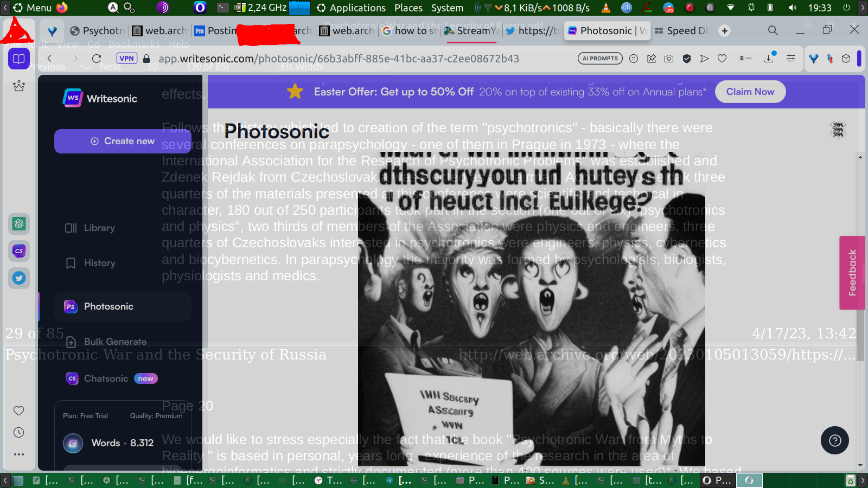Switch to the StreamY... browser tab
Image resolution: width=868 pixels, height=488 pixels.
471,31
